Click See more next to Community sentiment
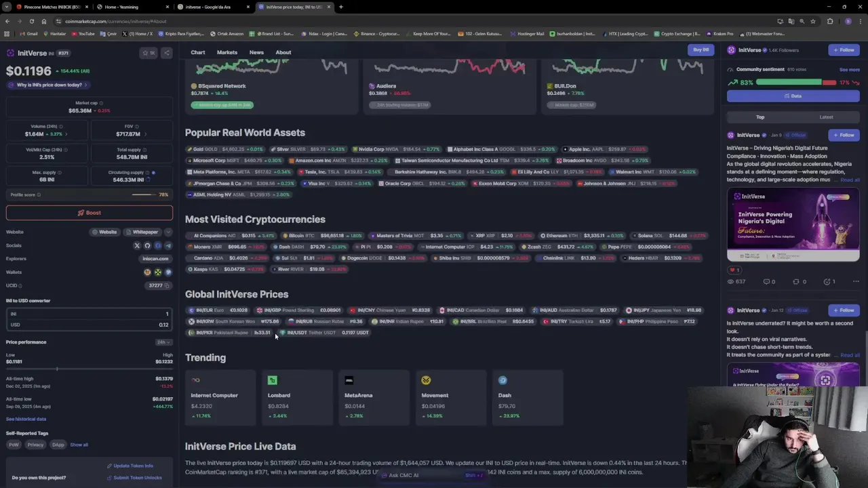 849,70
